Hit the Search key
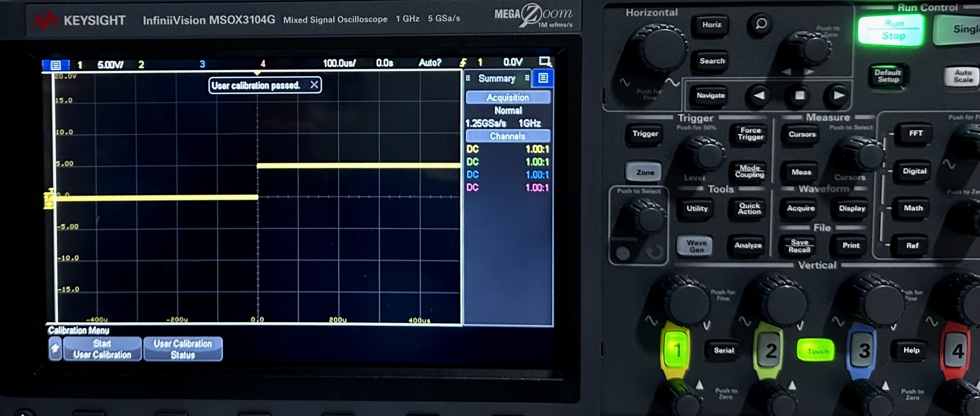Viewport: 980px width, 416px height. coord(712,61)
